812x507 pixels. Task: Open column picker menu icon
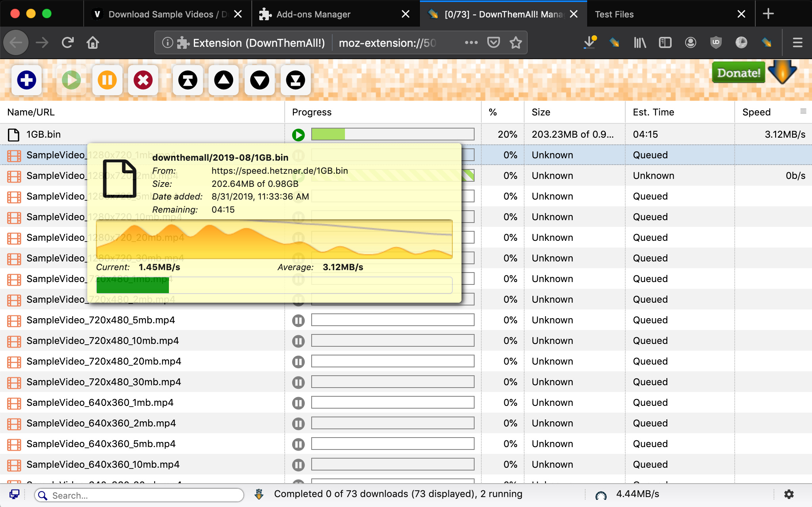point(803,111)
